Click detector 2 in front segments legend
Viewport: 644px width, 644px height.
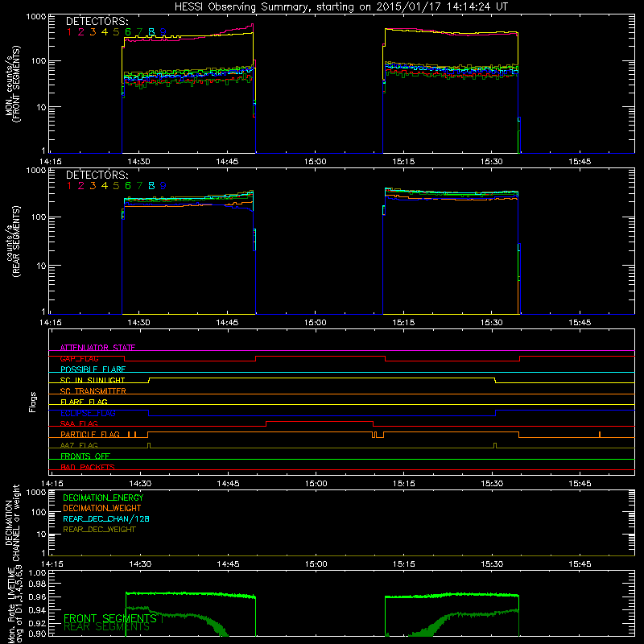point(81,32)
